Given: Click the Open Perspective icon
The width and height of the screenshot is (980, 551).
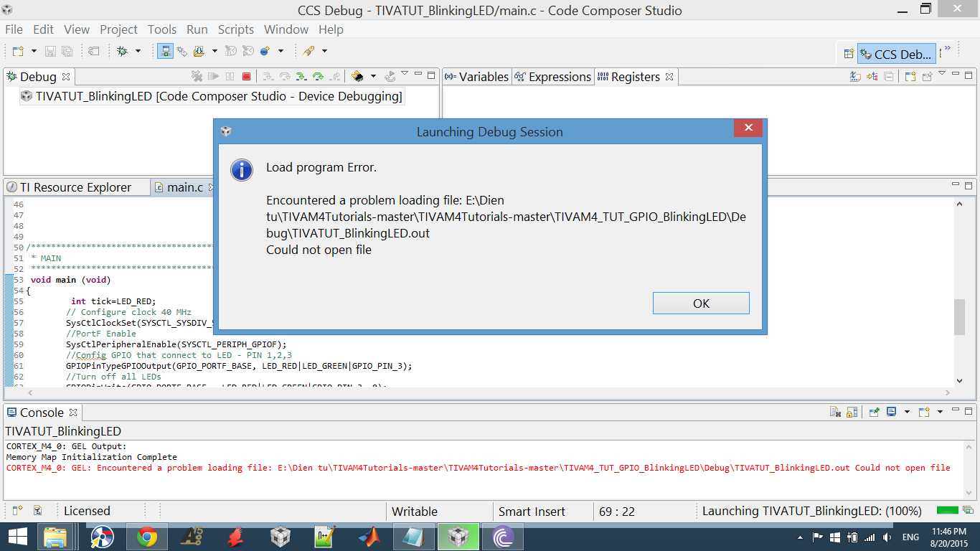Looking at the screenshot, I should (849, 54).
